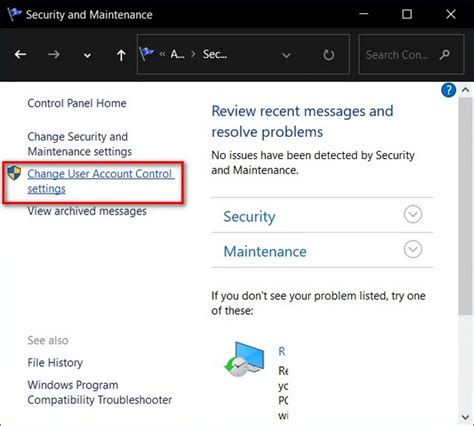The width and height of the screenshot is (474, 426).
Task: Click the vertical scrollbar down arrow
Action: pyautogui.click(x=465, y=417)
